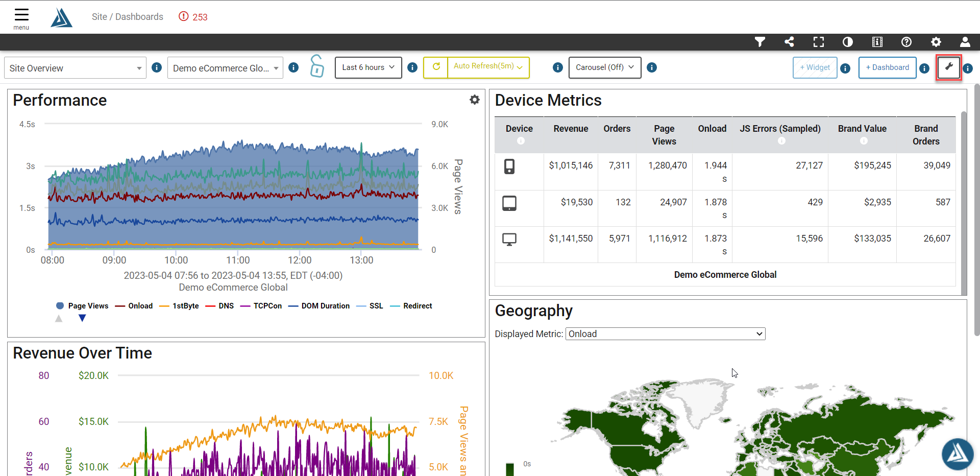This screenshot has height=476, width=980.
Task: Click info icon next to Site Overview
Action: (x=157, y=67)
